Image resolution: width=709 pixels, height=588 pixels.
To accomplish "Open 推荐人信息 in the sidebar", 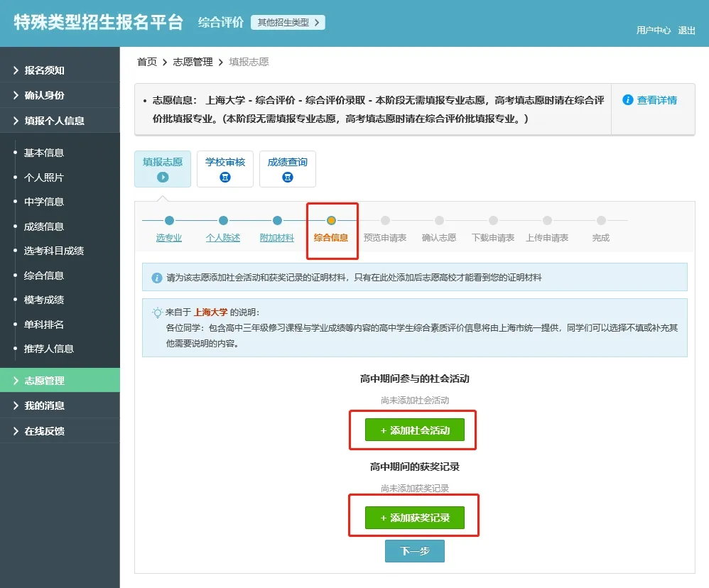I will pyautogui.click(x=49, y=349).
